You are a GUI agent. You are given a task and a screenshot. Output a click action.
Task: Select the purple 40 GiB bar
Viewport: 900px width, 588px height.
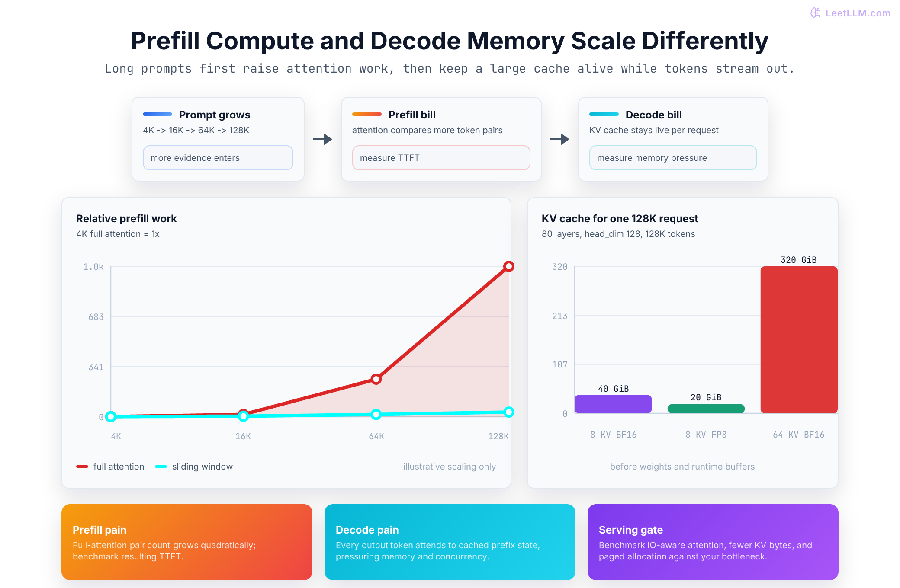coord(613,404)
